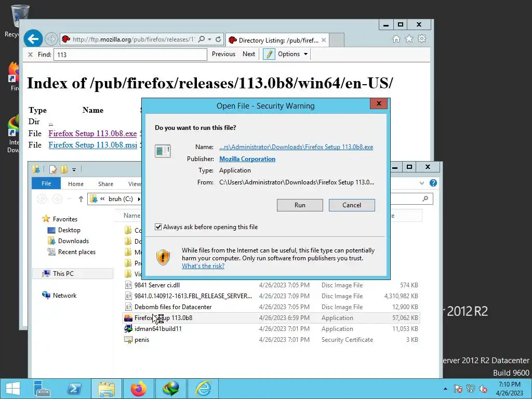Click the shield warning icon in dialog
This screenshot has width=532, height=399.
click(x=163, y=257)
